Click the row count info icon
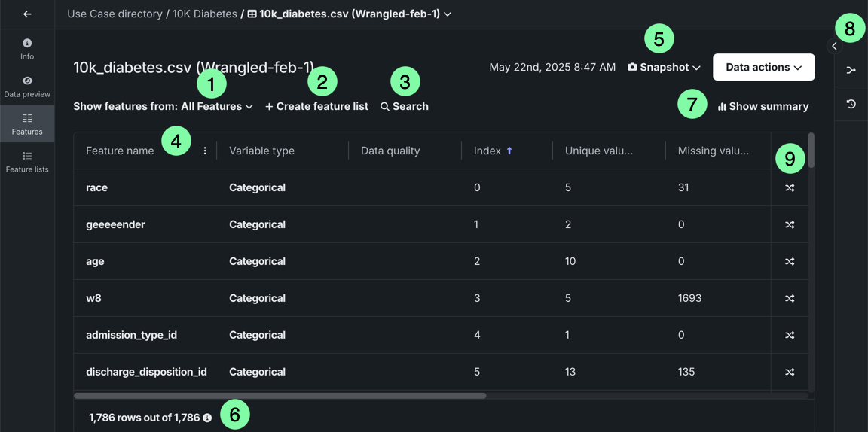 click(207, 418)
